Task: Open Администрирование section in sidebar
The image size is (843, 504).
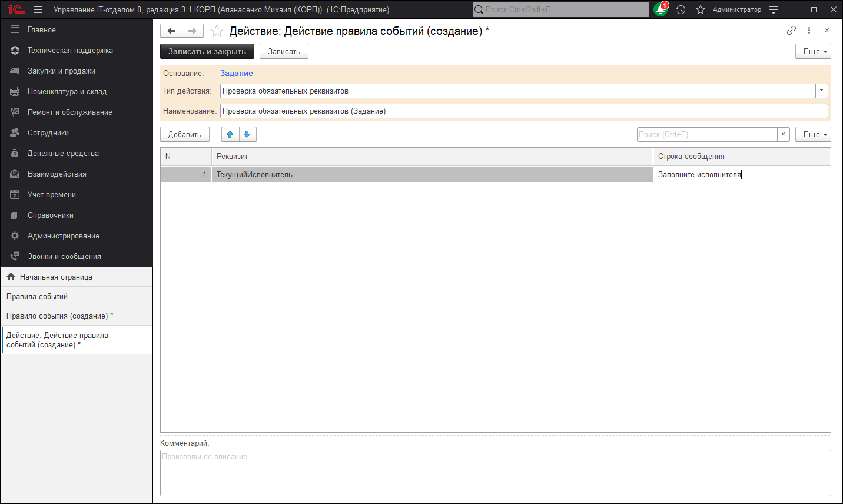Action: pyautogui.click(x=63, y=236)
